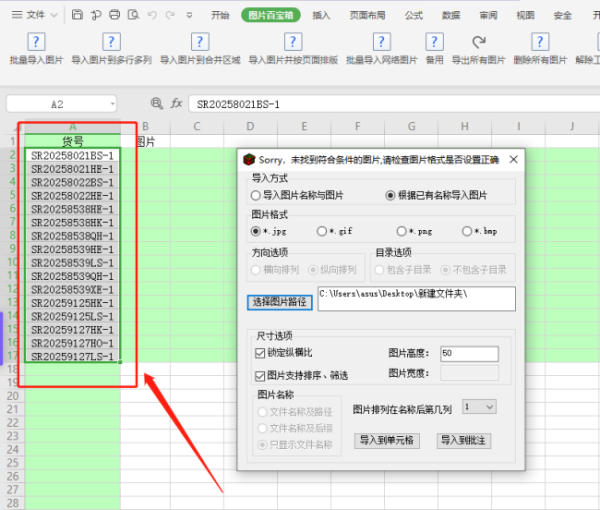Click the 批量导入图片 toolbar icon
This screenshot has width=600, height=510.
tap(36, 42)
